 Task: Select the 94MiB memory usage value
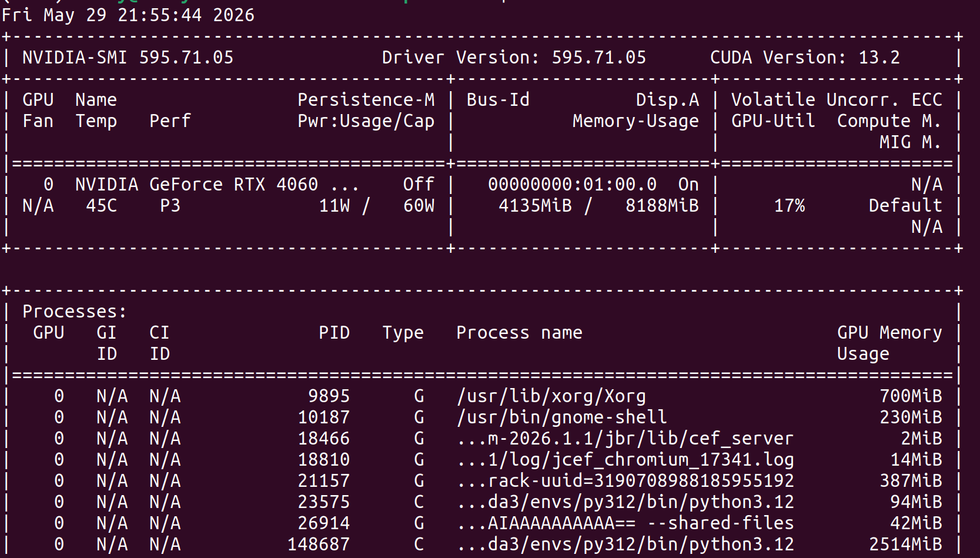[x=916, y=502]
